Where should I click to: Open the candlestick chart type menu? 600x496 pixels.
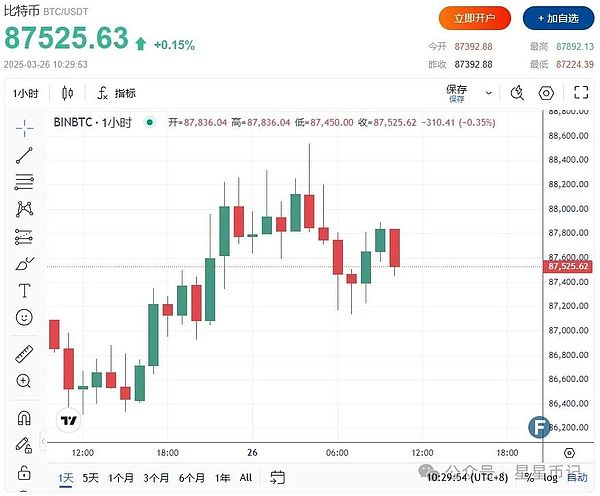68,93
